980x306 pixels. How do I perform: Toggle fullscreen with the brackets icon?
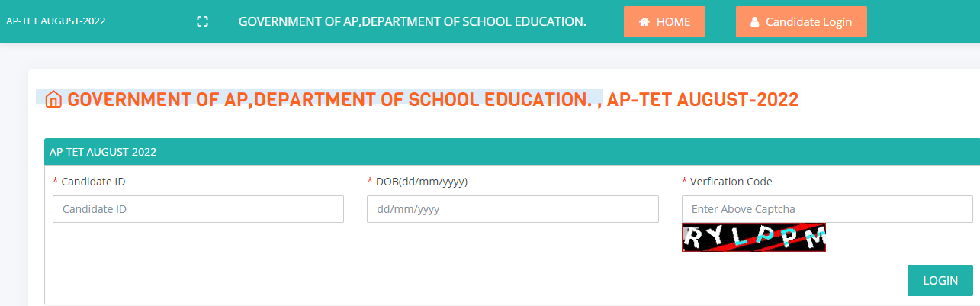coord(202,21)
